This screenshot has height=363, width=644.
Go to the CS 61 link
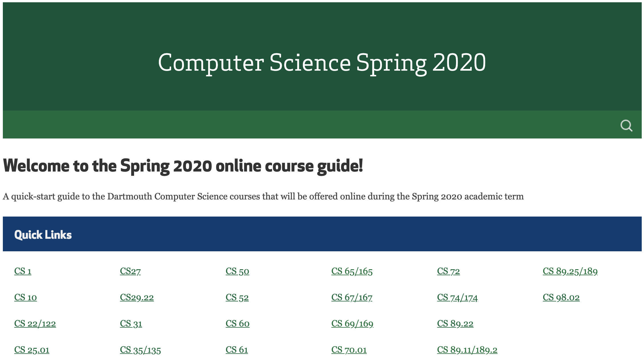point(237,350)
